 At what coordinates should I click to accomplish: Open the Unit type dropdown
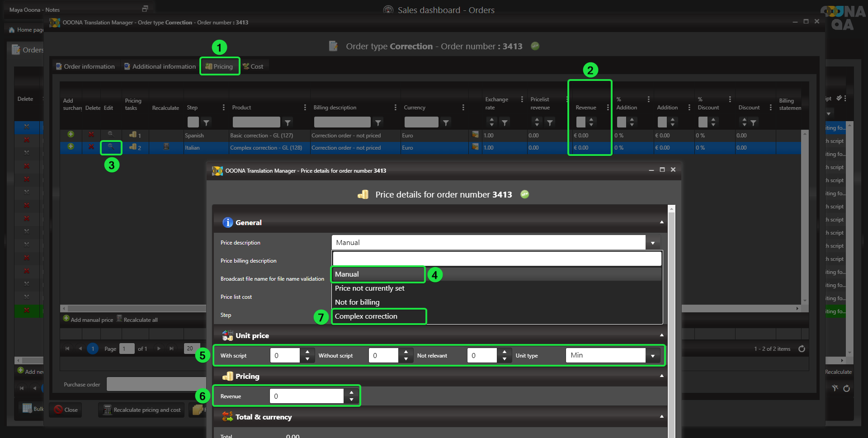tap(652, 356)
